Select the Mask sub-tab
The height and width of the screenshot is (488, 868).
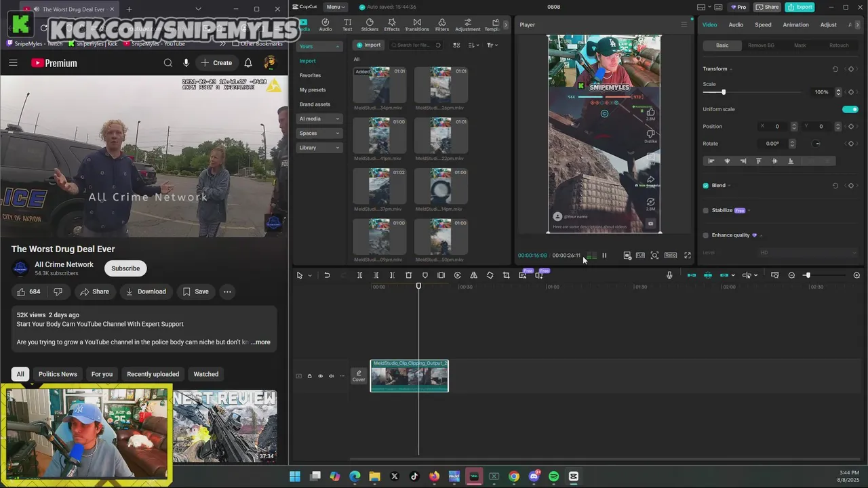click(x=800, y=45)
